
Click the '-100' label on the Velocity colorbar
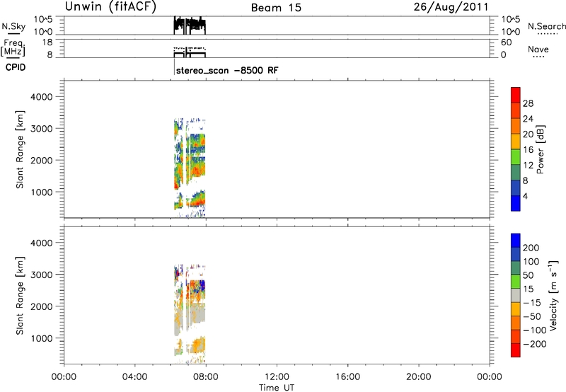535,330
